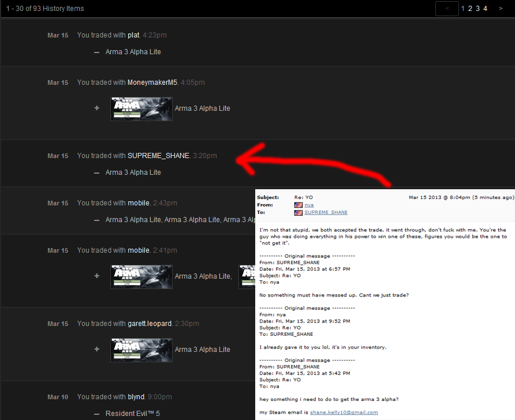Click the flag icon next to nya

point(298,205)
